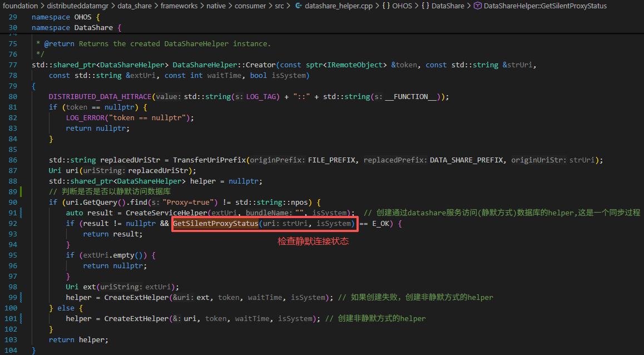
Task: Click the OHOS namespace symbol icon in breadcrumb
Action: pyautogui.click(x=386, y=6)
